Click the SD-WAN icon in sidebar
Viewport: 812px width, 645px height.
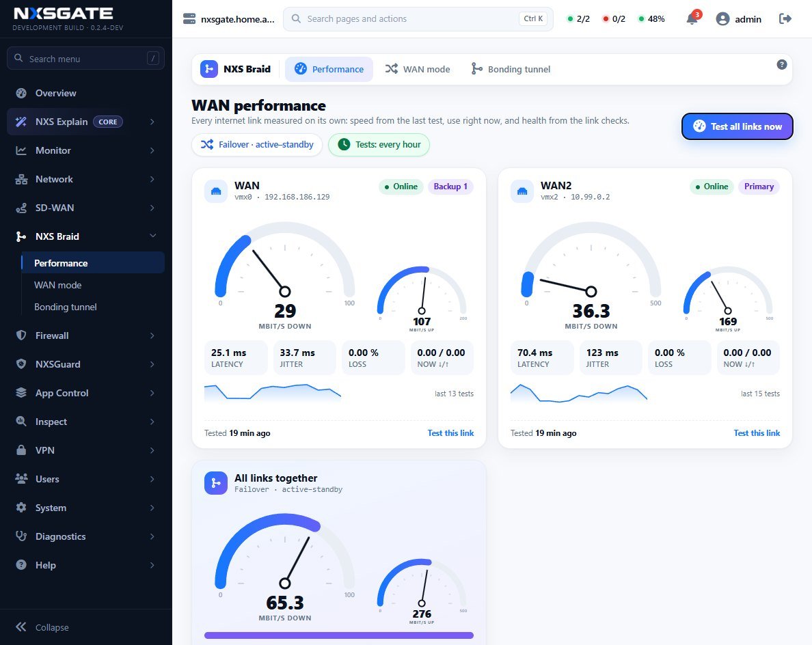[x=21, y=208]
